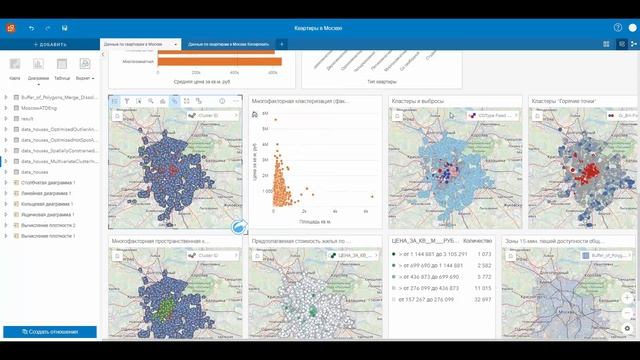
Task: Select legend class 'от 1 144 881 до 3 105 291'
Action: tap(442, 254)
